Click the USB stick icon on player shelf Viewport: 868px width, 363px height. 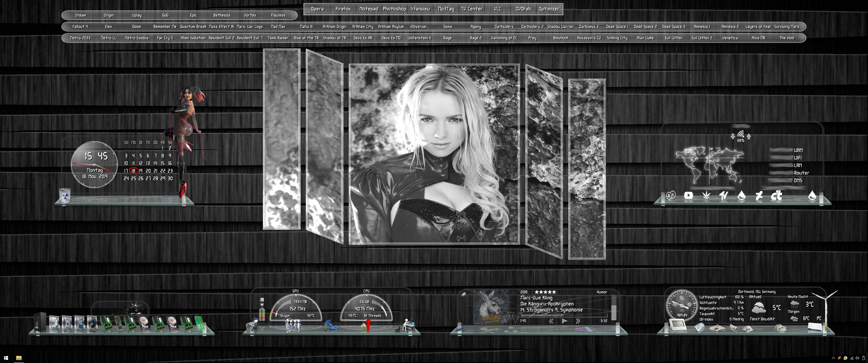coord(459,330)
